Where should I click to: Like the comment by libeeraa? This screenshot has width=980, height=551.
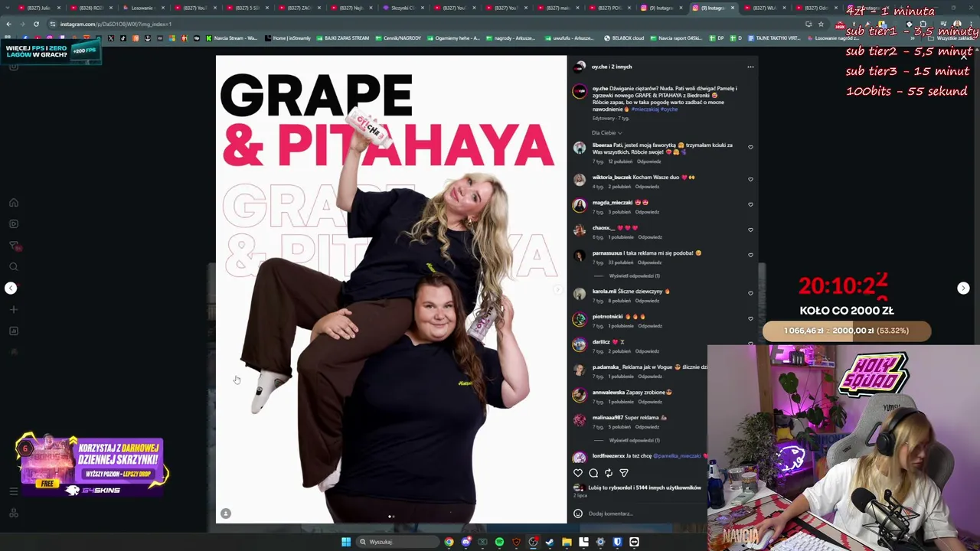pos(750,147)
